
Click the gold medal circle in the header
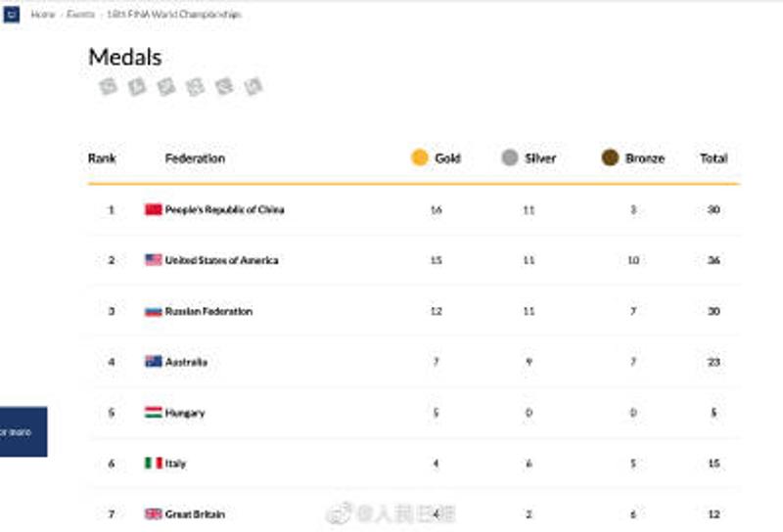420,158
